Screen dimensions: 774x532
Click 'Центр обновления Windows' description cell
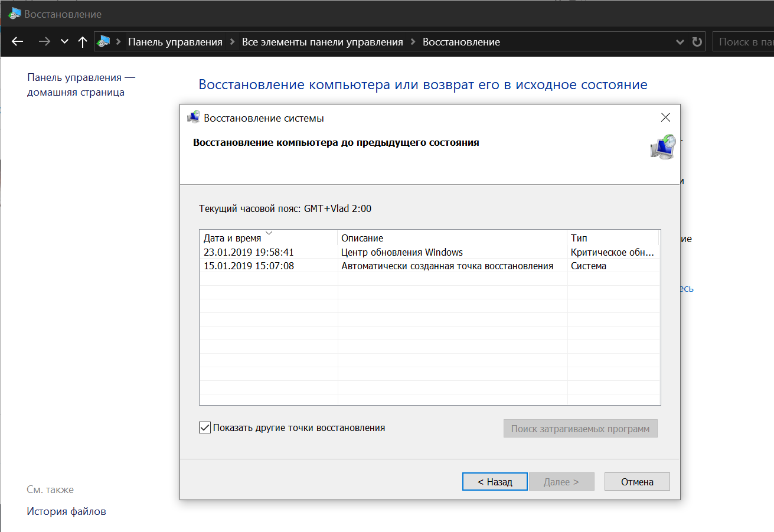(x=402, y=252)
